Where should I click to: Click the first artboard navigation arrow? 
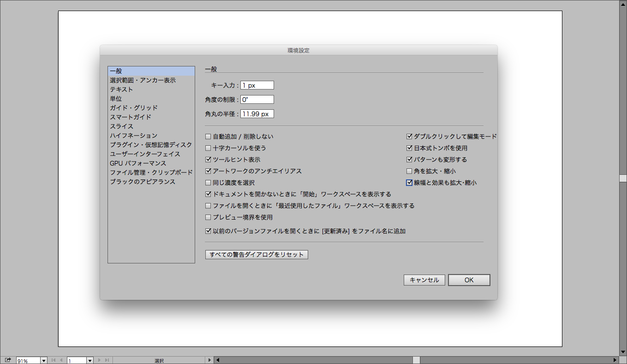(53, 360)
